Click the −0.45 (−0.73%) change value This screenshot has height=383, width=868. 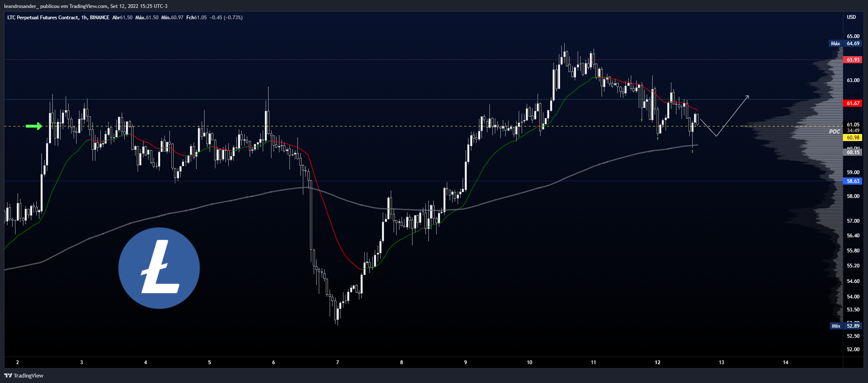226,18
